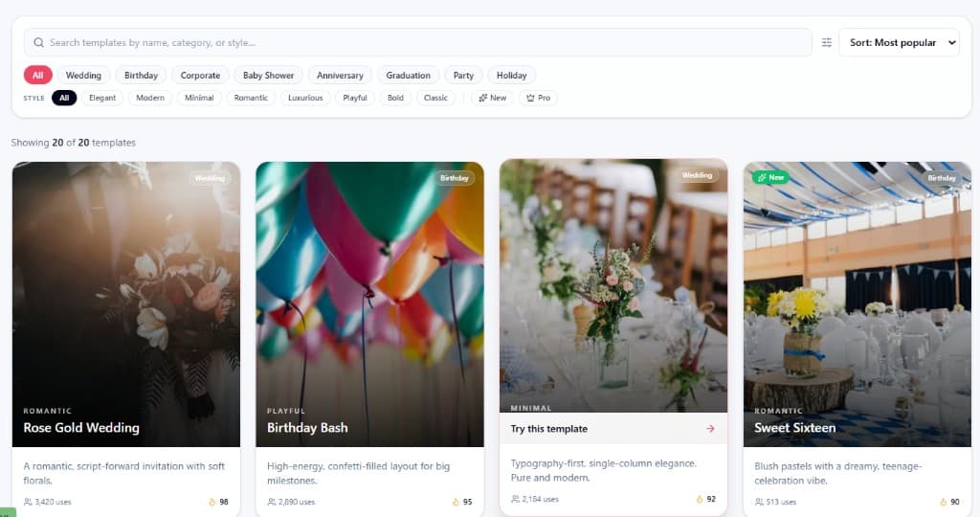Click the description starting 'High-energy, confetti-filled layout'
This screenshot has height=517, width=980.
tap(358, 473)
